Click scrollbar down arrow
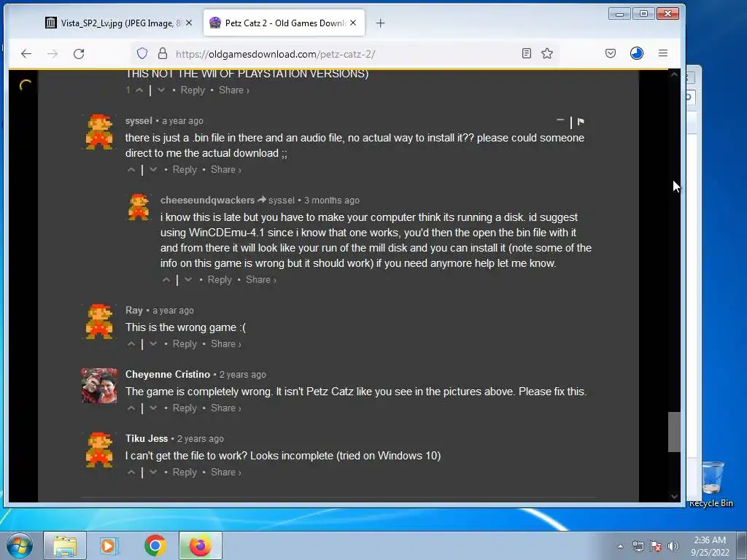747x560 pixels. point(673,496)
